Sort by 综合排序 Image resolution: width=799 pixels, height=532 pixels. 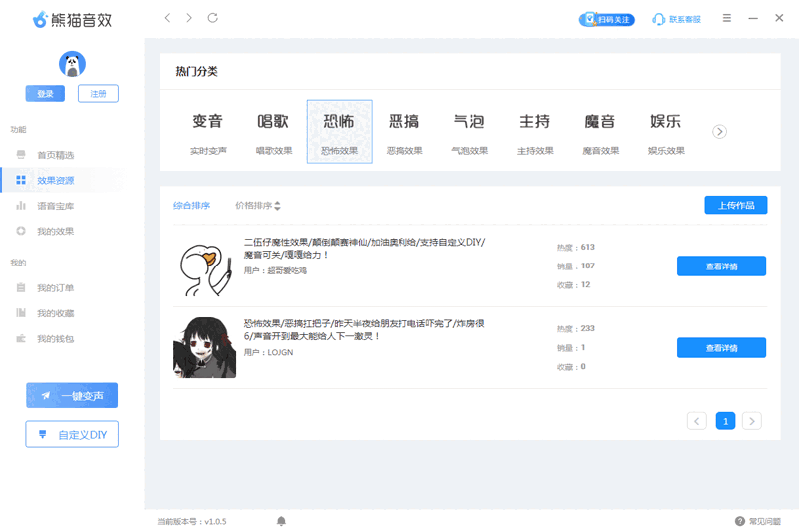[x=192, y=206]
